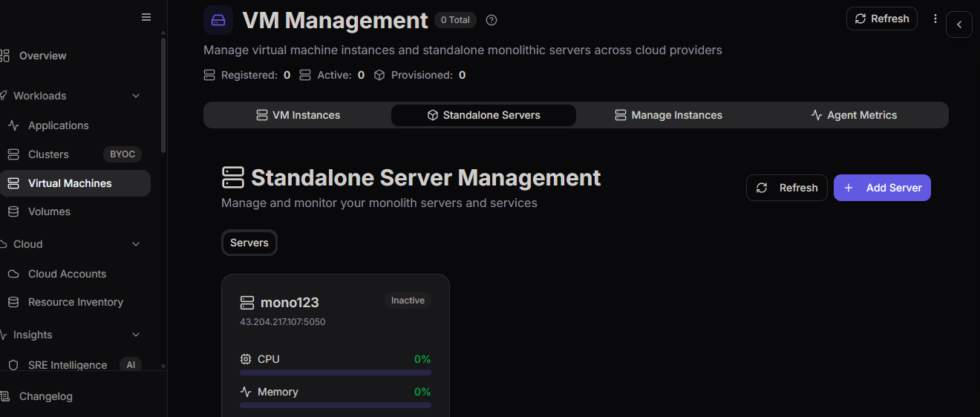
Task: Click the top Refresh button
Action: click(882, 19)
